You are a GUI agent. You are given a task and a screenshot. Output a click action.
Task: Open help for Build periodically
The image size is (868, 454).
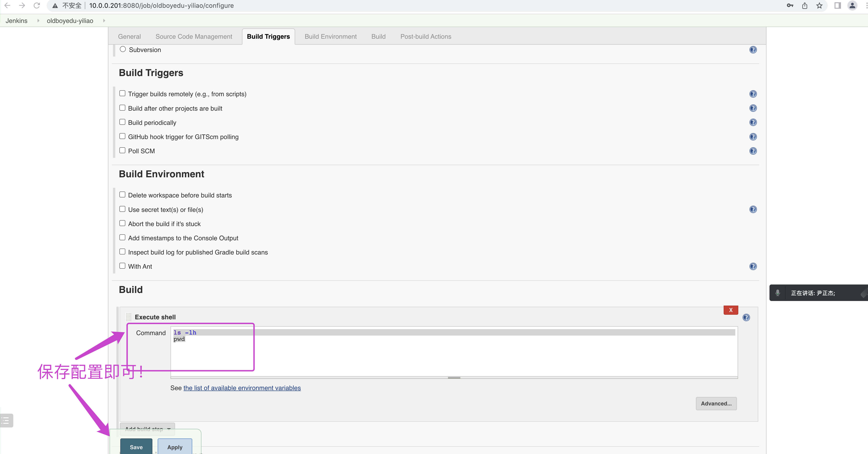pos(753,122)
